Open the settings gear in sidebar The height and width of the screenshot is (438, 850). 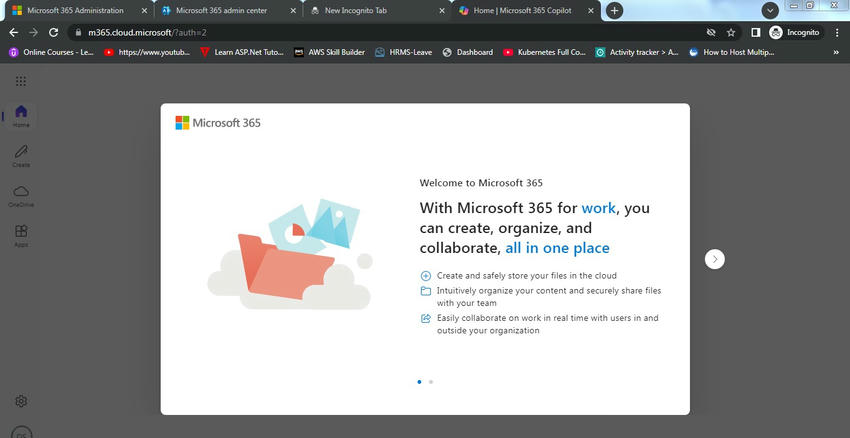pos(21,401)
